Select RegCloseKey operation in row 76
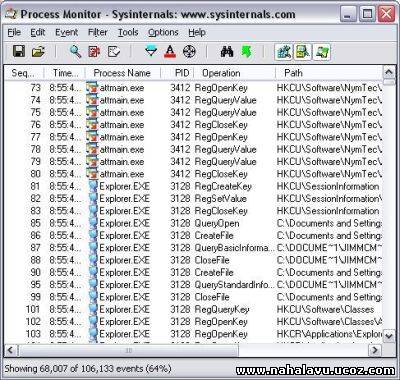The width and height of the screenshot is (400, 380). 221,125
